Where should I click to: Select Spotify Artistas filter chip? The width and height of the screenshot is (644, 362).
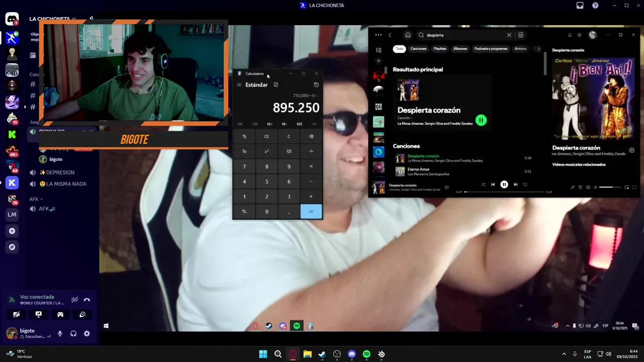point(521,49)
